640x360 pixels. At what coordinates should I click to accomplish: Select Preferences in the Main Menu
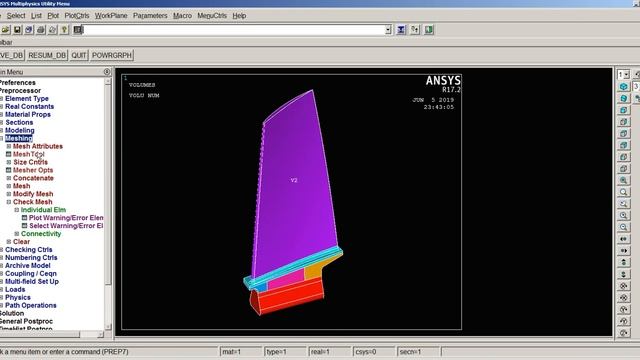(x=18, y=83)
